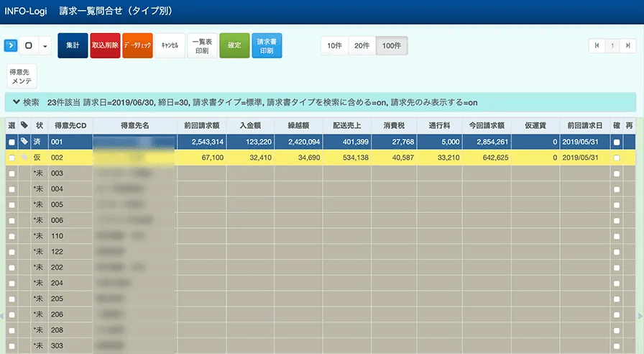Click the tag icon in row 001

coord(24,142)
